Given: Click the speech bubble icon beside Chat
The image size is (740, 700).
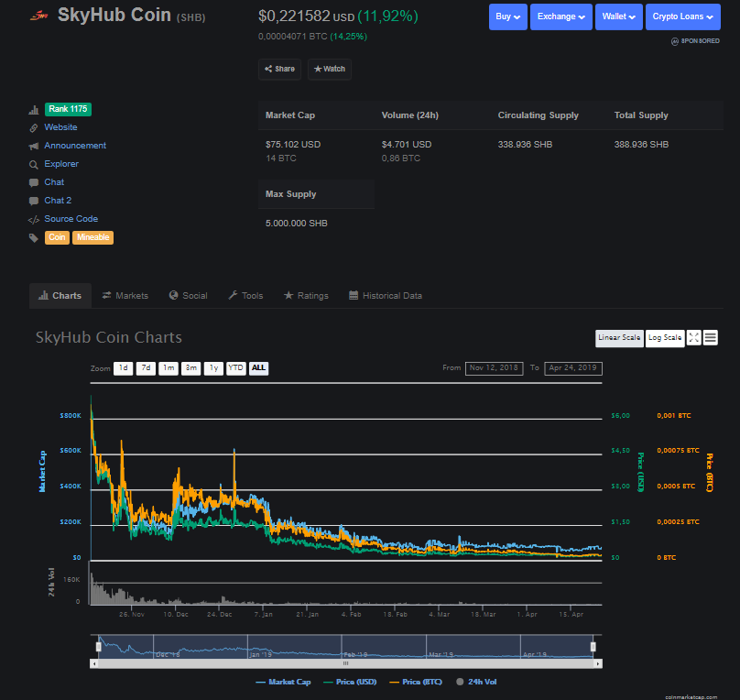Looking at the screenshot, I should (34, 182).
